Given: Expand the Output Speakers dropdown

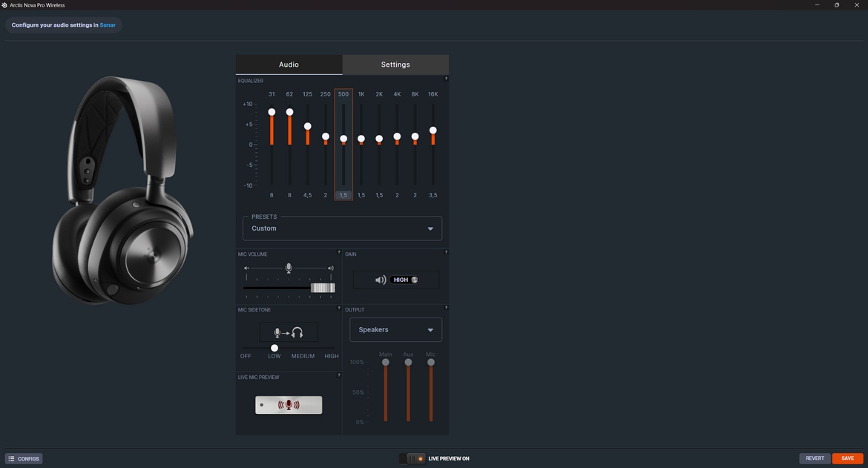Looking at the screenshot, I should [395, 330].
